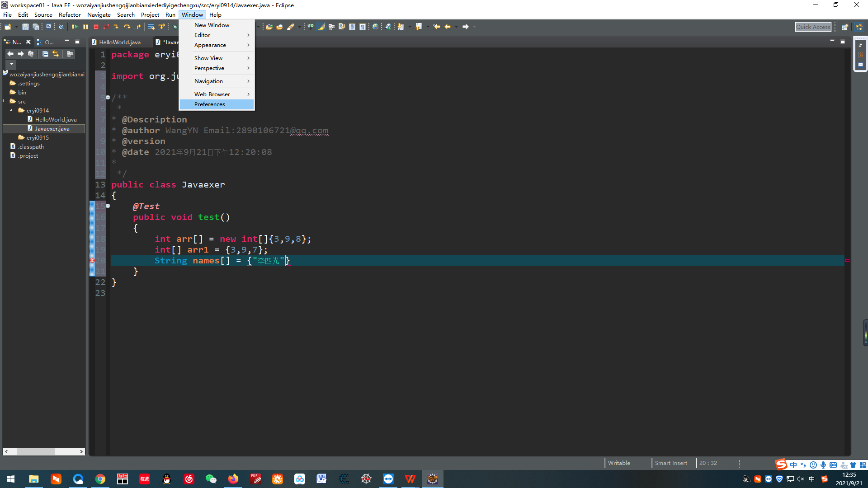This screenshot has height=488, width=868.
Task: Click Skip All Breakpoints icon
Action: click(61, 27)
